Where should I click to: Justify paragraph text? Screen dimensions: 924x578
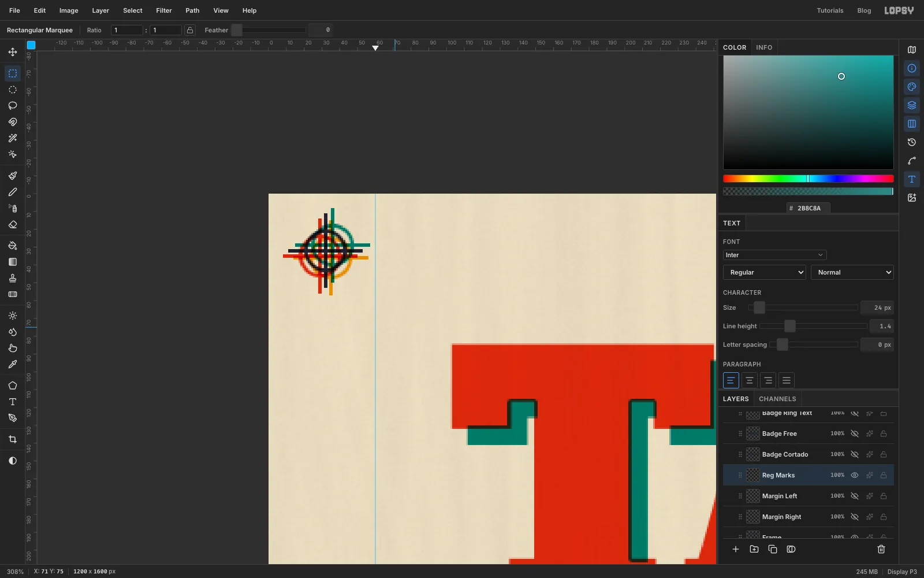787,380
